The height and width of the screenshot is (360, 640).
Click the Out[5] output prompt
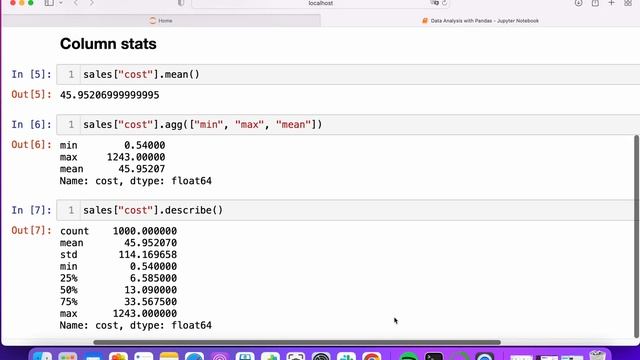31,95
